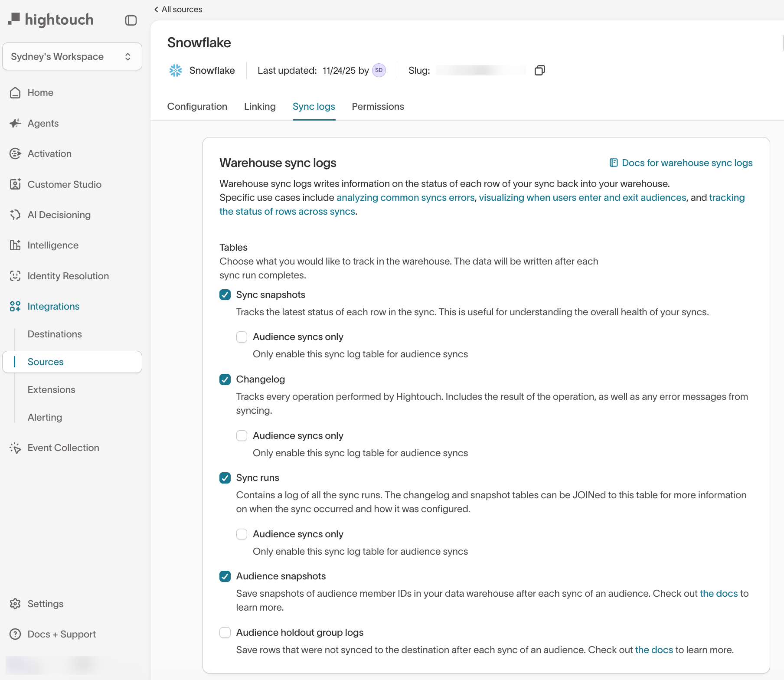Viewport: 784px width, 680px height.
Task: Check Audience syncs only under Sync runs
Action: point(242,534)
